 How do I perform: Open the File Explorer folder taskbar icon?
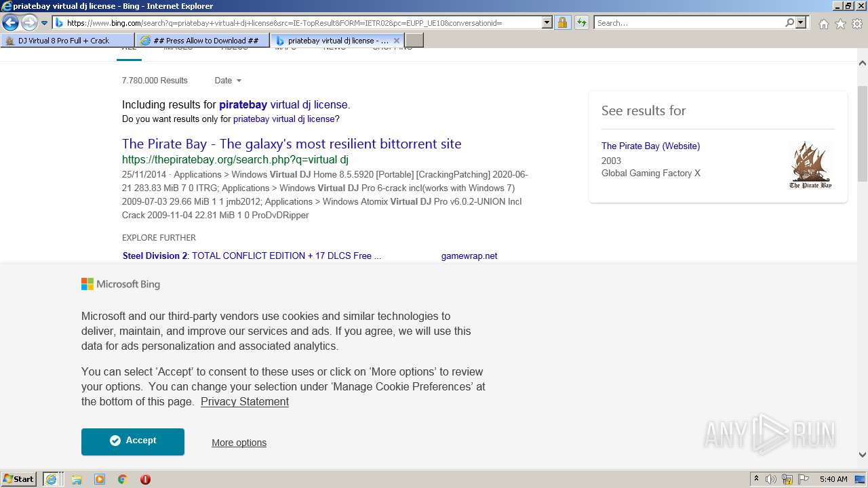point(77,479)
